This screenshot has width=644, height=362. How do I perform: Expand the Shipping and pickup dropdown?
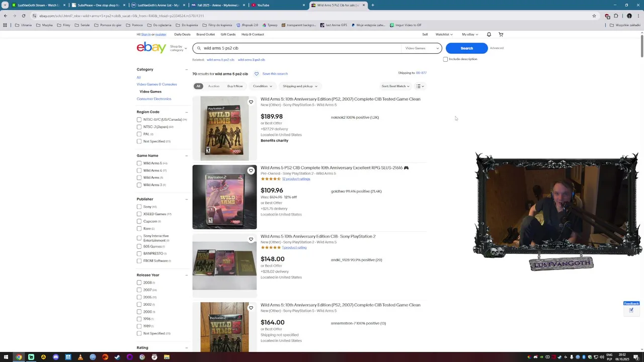[299, 86]
